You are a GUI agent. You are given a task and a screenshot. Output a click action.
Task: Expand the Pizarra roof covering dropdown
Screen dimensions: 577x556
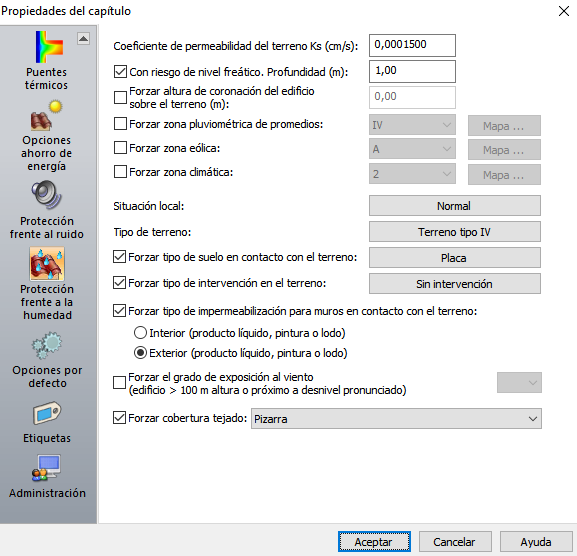[x=396, y=418]
